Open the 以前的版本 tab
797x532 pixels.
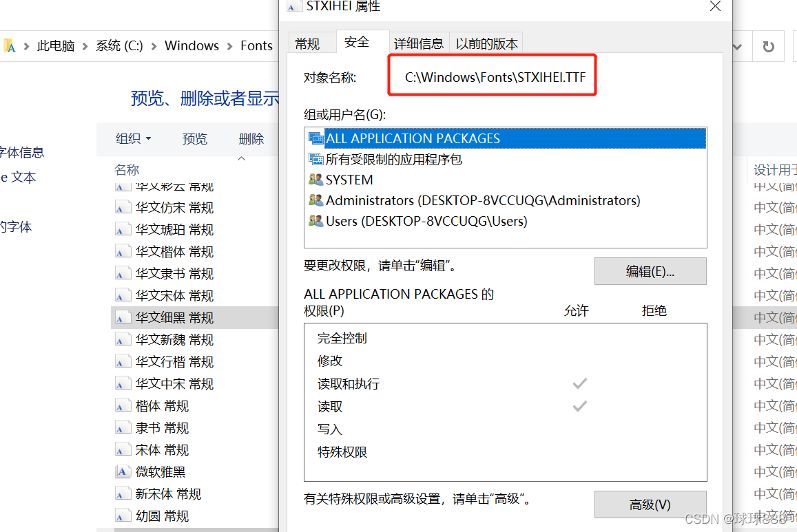point(486,43)
